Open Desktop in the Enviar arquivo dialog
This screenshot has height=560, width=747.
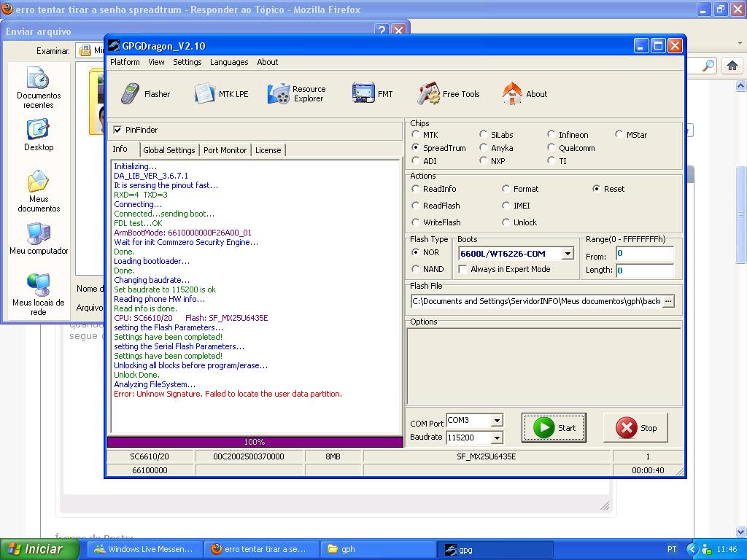point(39,135)
